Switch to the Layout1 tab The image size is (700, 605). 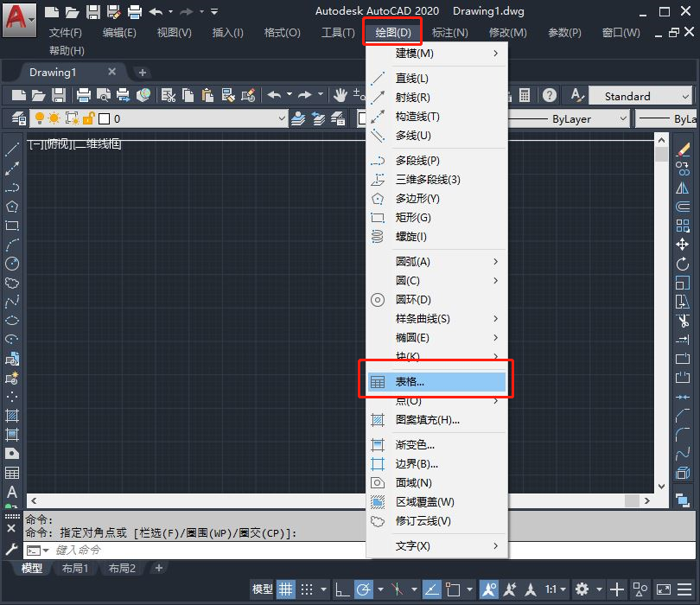click(75, 568)
